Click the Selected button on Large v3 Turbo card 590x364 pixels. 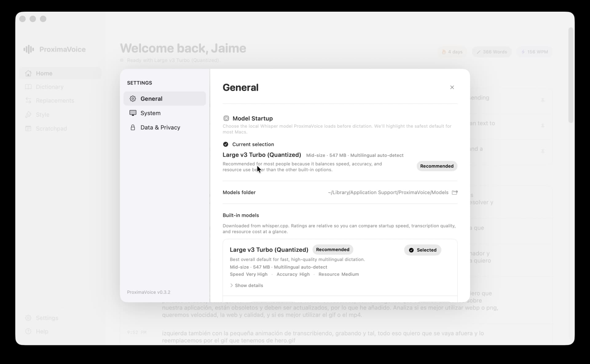423,250
